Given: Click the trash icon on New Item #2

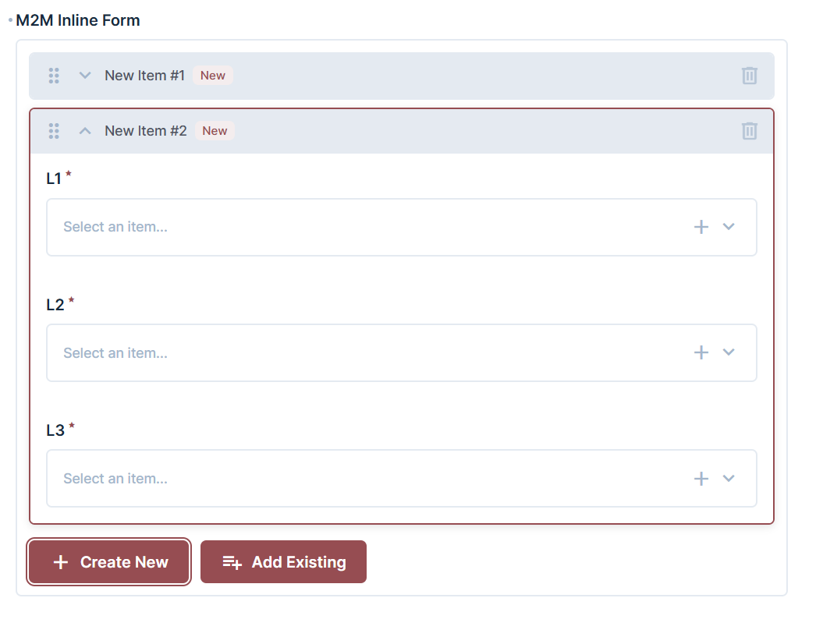Looking at the screenshot, I should click(x=749, y=131).
